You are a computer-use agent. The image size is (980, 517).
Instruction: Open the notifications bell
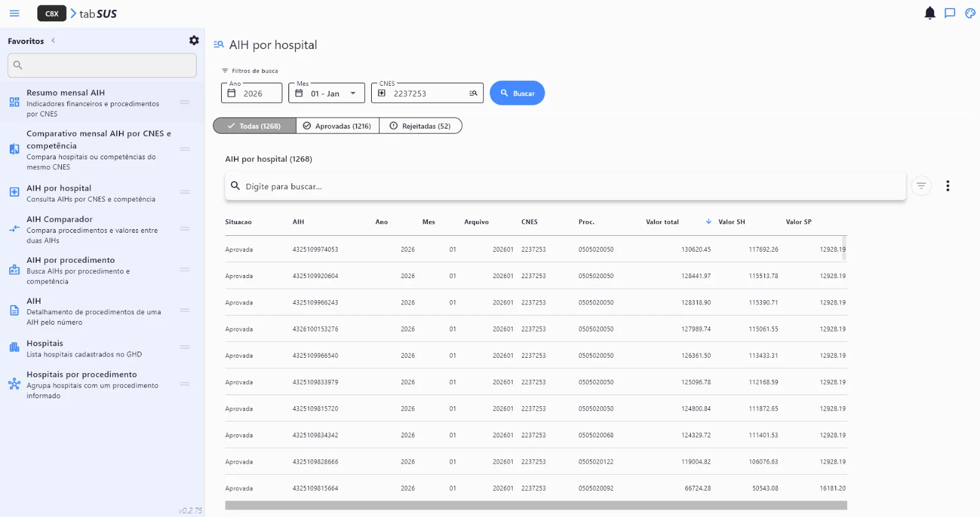(x=930, y=13)
